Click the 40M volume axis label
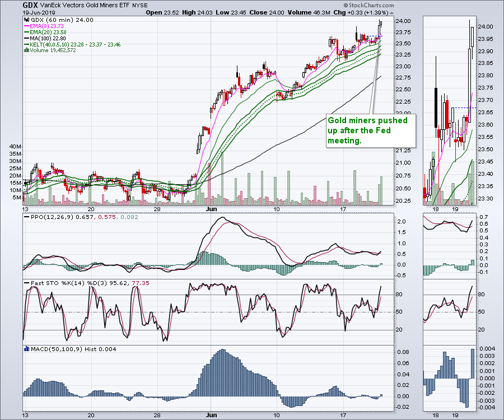The height and width of the screenshot is (420, 504). [x=16, y=146]
